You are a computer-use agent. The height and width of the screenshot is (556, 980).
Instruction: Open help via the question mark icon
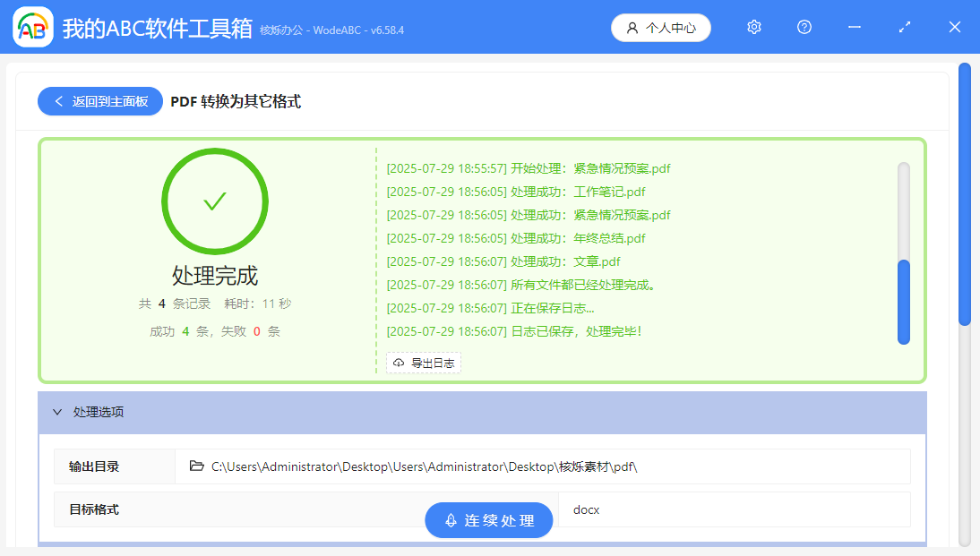point(804,27)
